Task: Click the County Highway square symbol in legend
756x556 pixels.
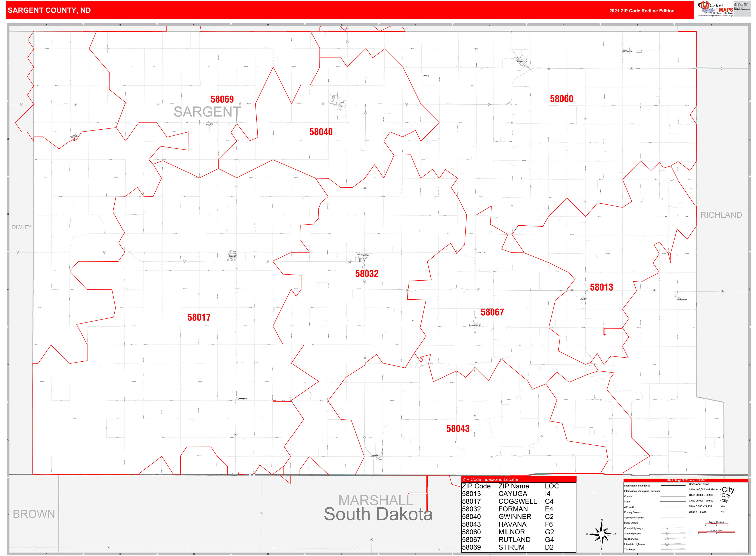Action: point(667,528)
